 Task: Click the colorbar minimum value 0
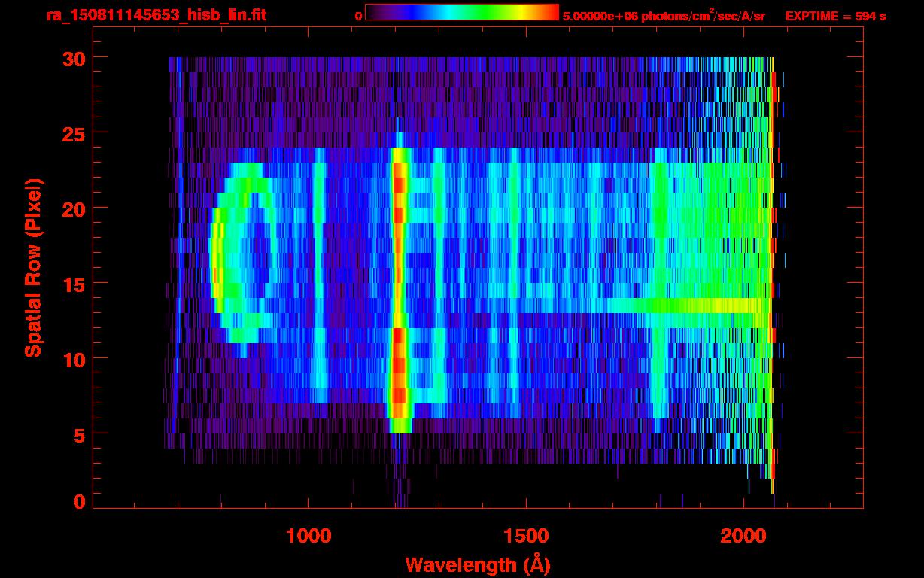click(358, 16)
